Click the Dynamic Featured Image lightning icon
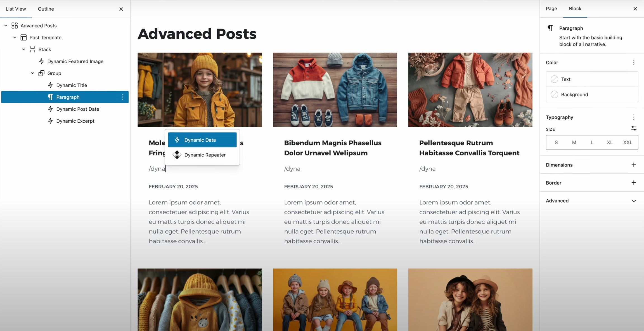The width and height of the screenshot is (644, 331). [x=41, y=61]
